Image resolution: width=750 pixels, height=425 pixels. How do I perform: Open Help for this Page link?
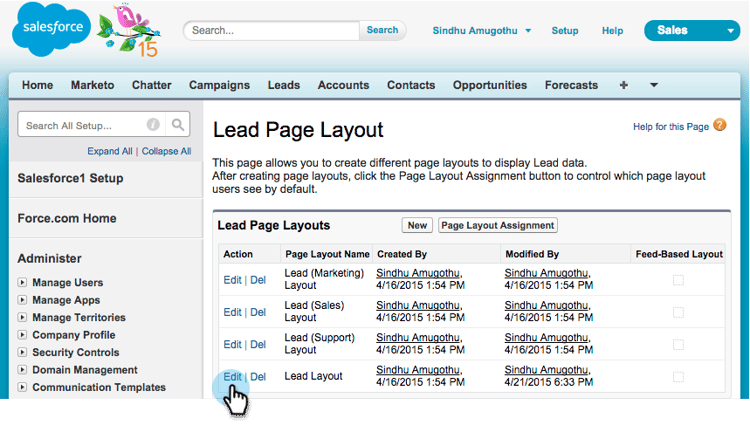click(671, 127)
